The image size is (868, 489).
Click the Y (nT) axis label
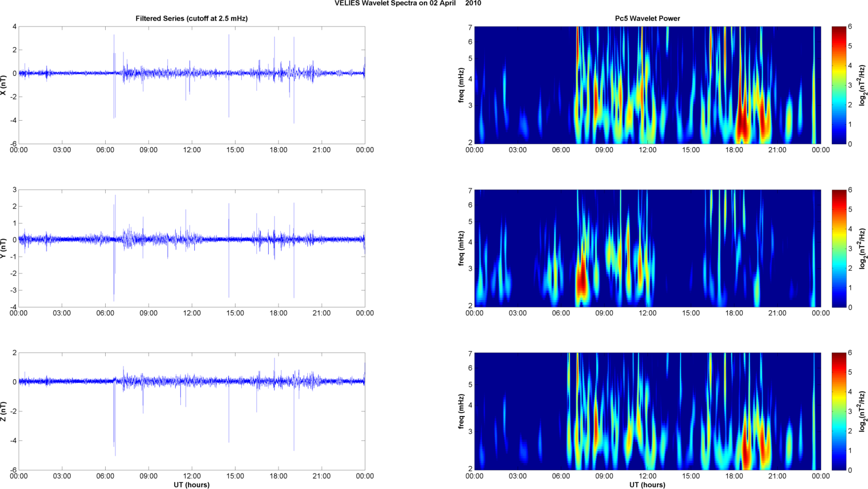[3, 248]
